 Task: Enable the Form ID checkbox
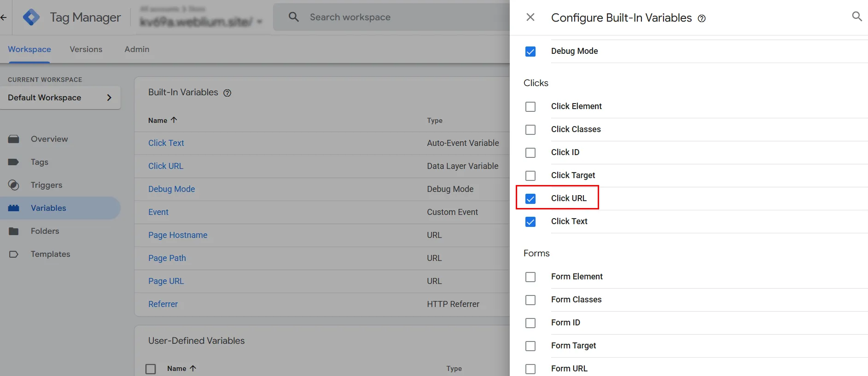pyautogui.click(x=530, y=323)
